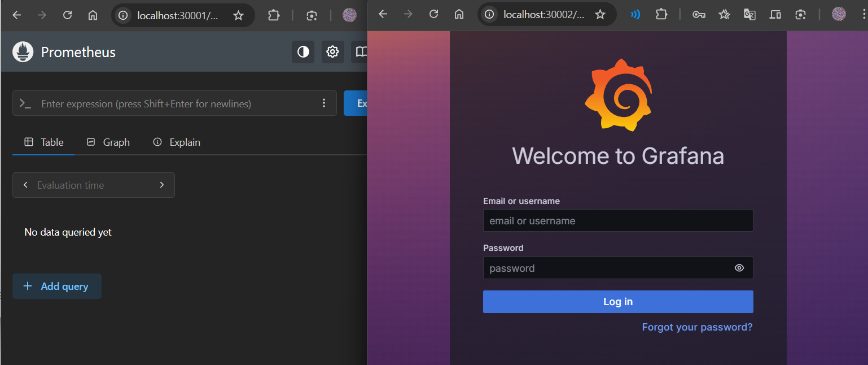This screenshot has width=868, height=365.
Task: Click the expression prompt icon in query bar
Action: [x=25, y=103]
